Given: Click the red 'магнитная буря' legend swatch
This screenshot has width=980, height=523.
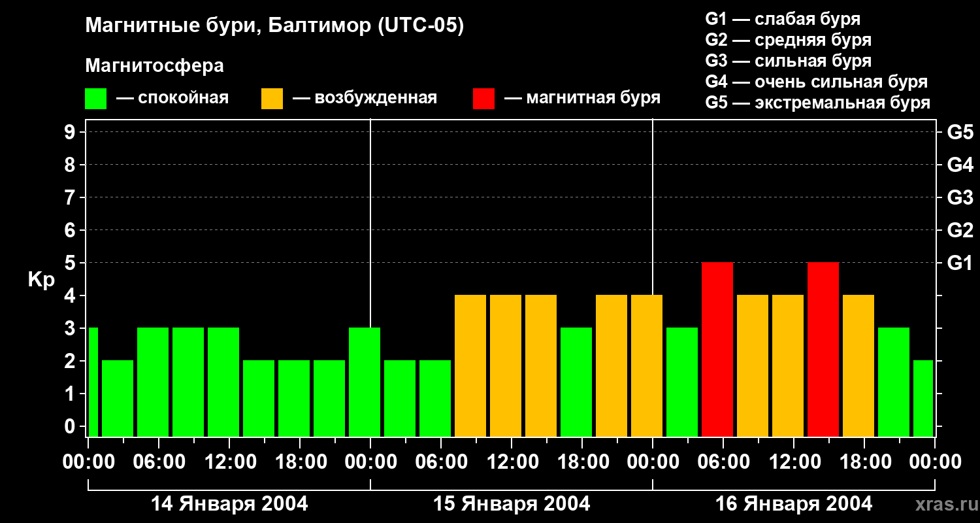Looking at the screenshot, I should click(x=483, y=99).
